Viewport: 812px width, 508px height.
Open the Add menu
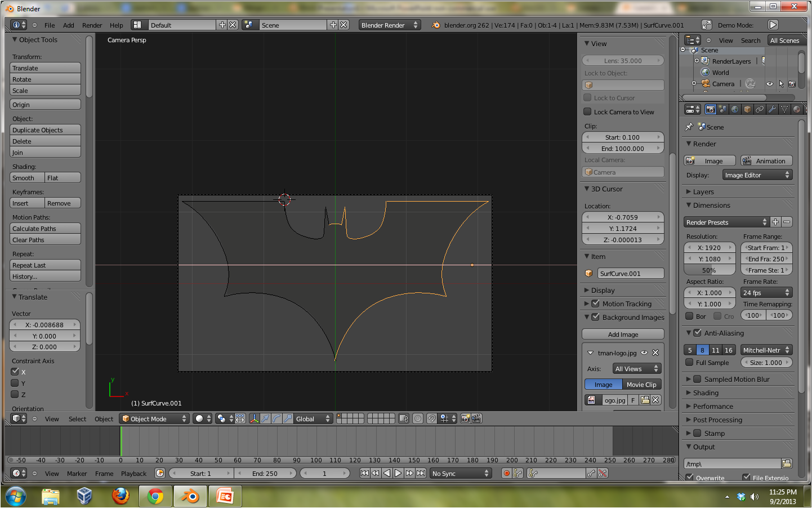tap(68, 25)
